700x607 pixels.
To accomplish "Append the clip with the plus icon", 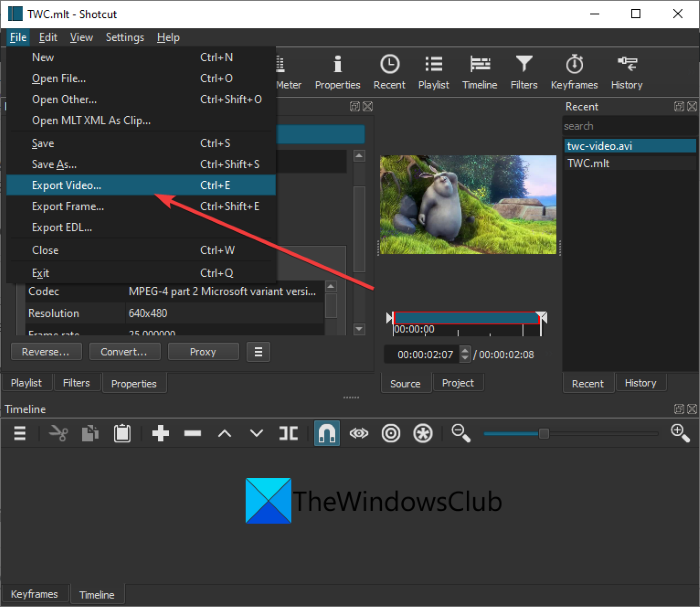I will point(160,433).
